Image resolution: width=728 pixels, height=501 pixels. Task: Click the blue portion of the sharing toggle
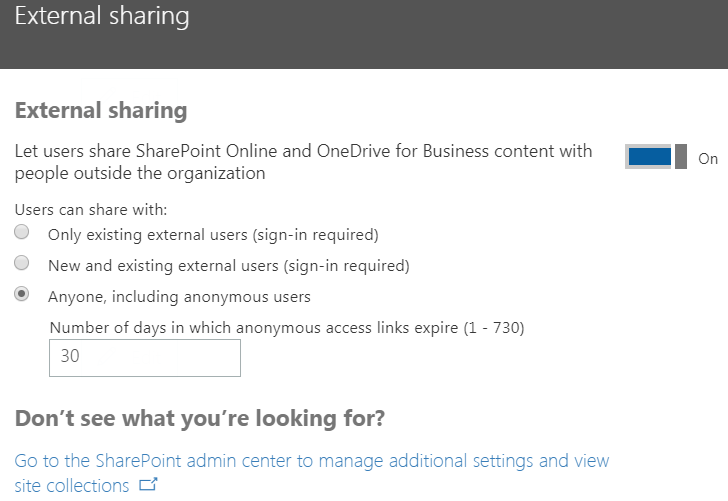649,157
